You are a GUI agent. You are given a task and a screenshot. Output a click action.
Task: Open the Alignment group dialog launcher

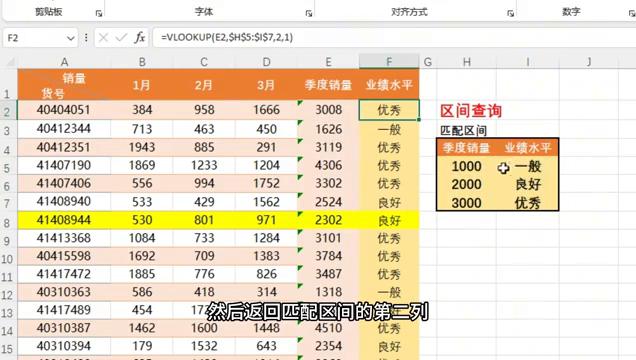[510, 13]
